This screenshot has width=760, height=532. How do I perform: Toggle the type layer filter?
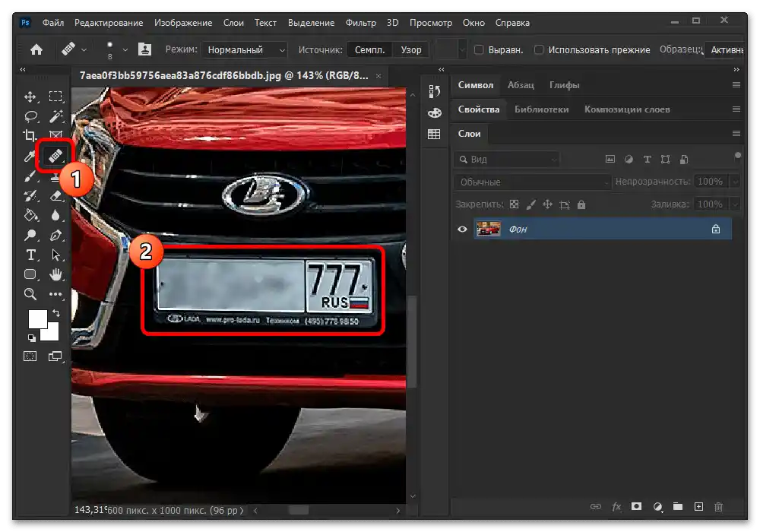647,160
